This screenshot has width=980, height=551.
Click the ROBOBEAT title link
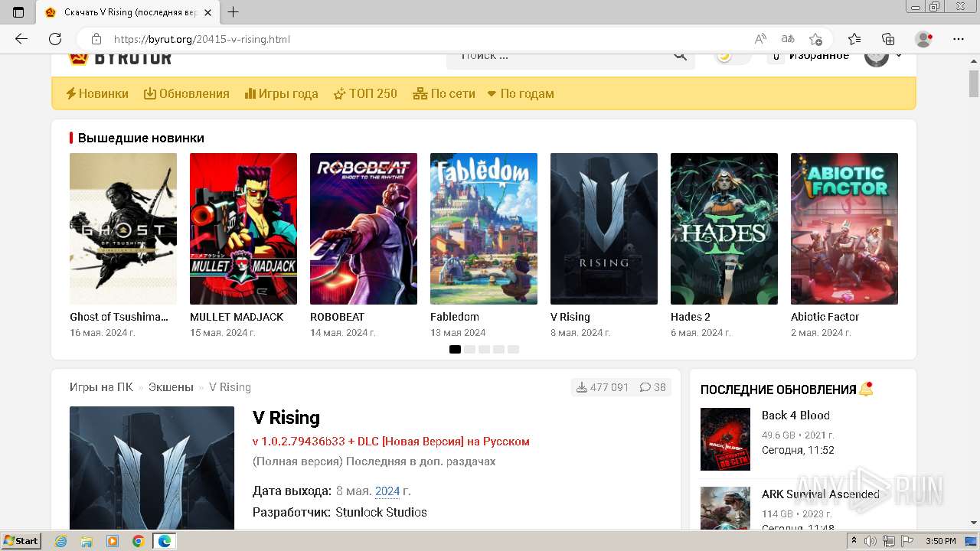(338, 317)
